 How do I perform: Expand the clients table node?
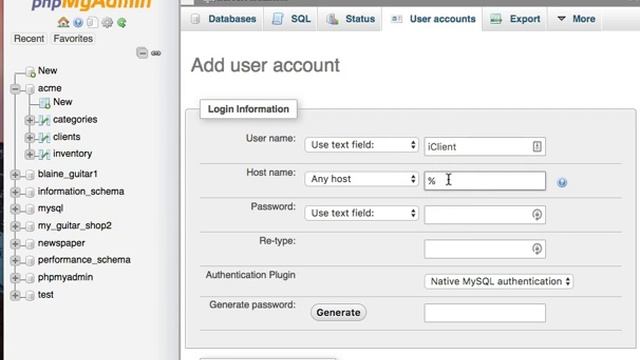click(x=29, y=137)
